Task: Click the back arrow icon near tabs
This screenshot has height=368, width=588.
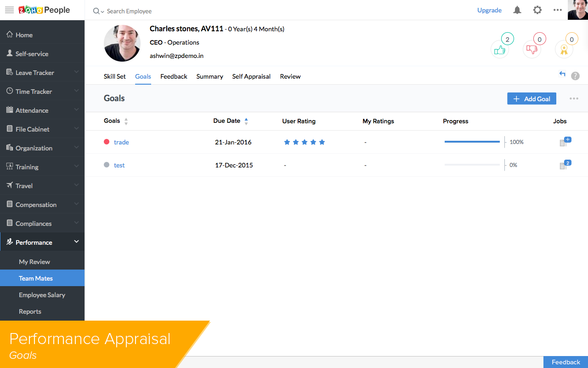Action: pyautogui.click(x=562, y=74)
